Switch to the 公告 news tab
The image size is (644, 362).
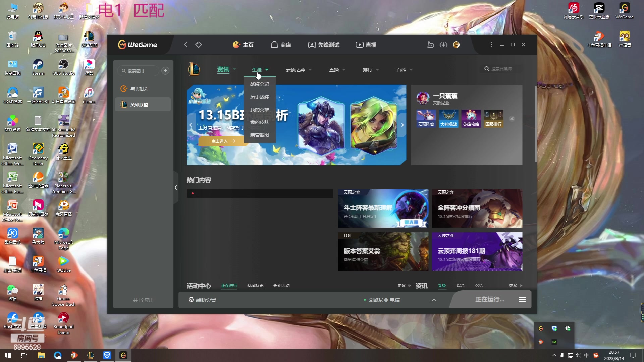(479, 286)
